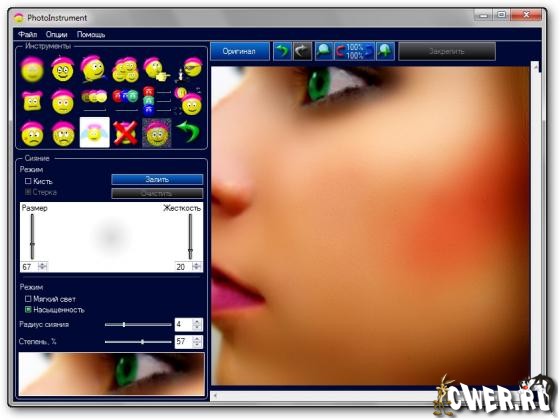This screenshot has height=420, width=560.
Task: Select the neutral round smiley tool
Action: (63, 101)
